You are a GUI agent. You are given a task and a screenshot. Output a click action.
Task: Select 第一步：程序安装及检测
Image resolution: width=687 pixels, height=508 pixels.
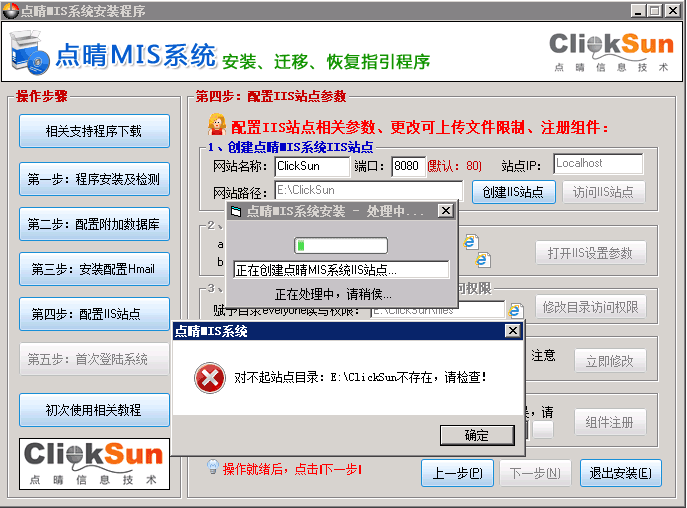[94, 179]
